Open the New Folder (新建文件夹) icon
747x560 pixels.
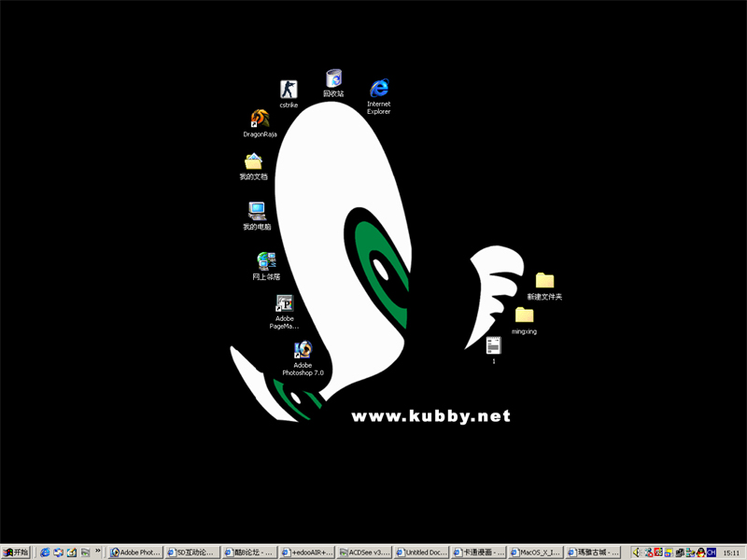(544, 281)
